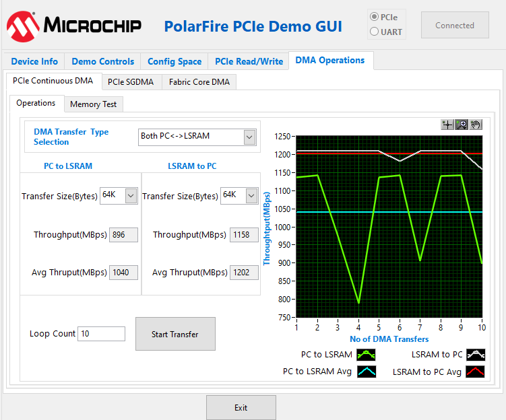Switch to the Config Space tab
Screen dimensions: 506x420
[175, 61]
